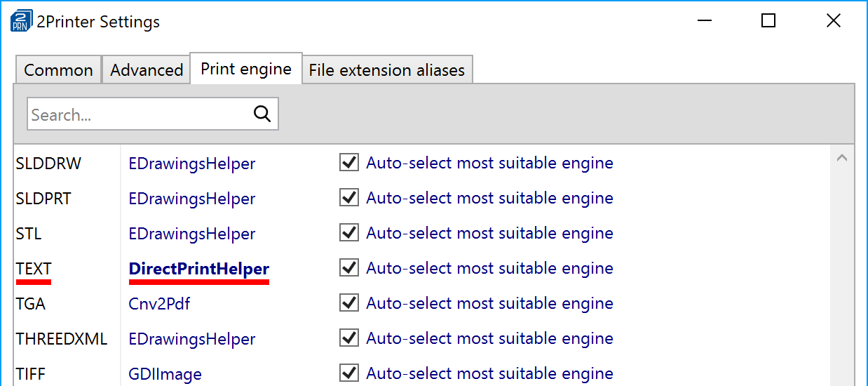The height and width of the screenshot is (386, 868).
Task: Switch to the Common tab
Action: (58, 70)
